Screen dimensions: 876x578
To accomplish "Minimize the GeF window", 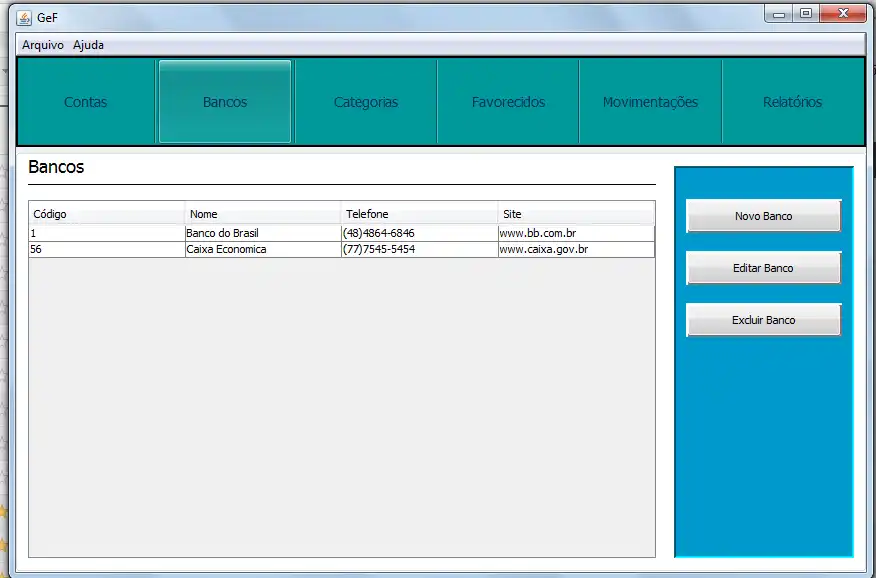I will click(779, 14).
